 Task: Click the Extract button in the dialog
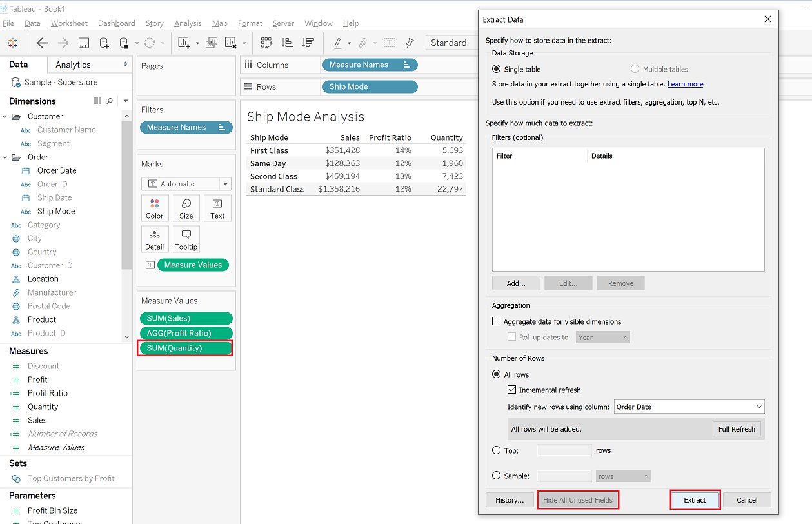point(695,499)
